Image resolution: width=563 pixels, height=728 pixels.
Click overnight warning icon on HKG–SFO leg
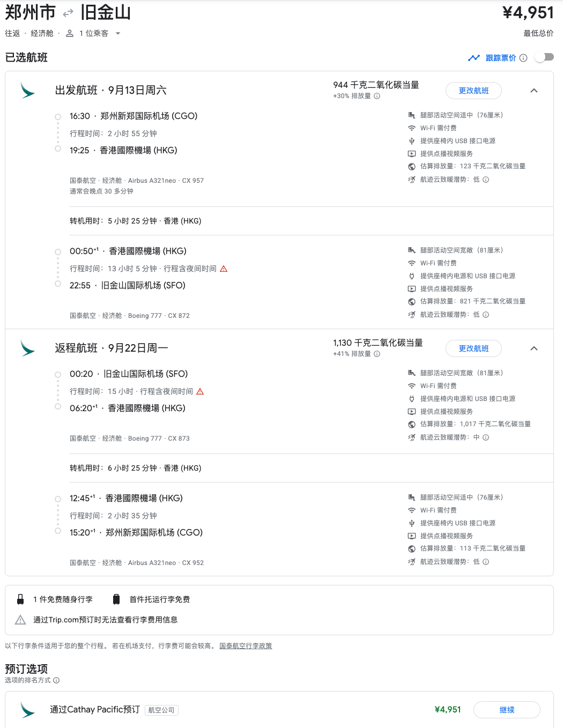[224, 269]
